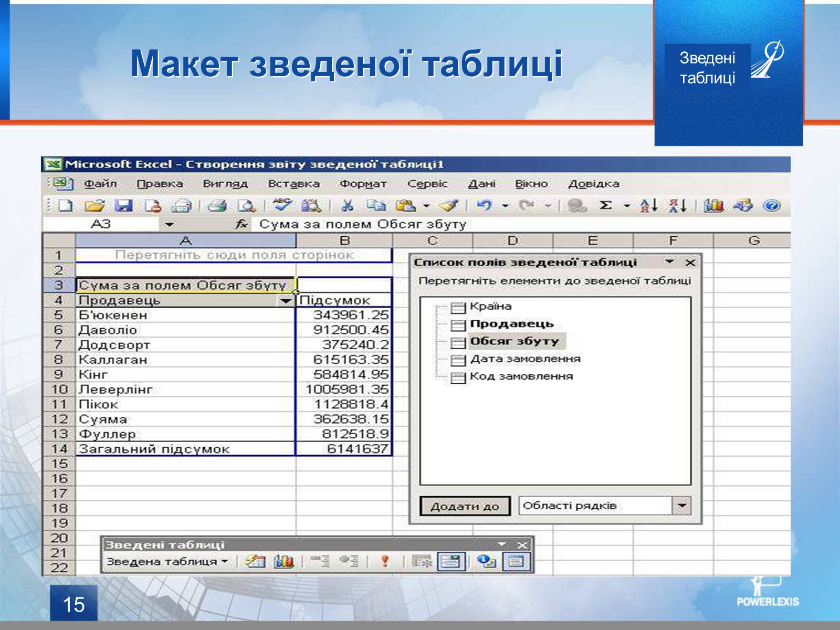Select the Країна field in list
This screenshot has height=630, width=840.
click(490, 307)
